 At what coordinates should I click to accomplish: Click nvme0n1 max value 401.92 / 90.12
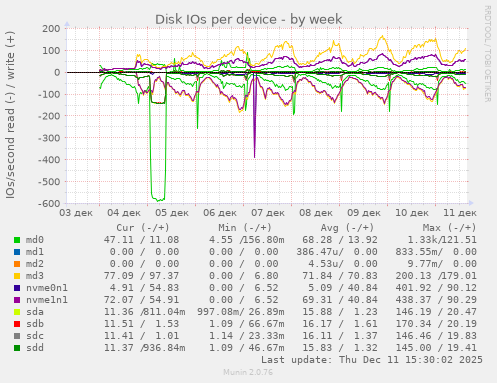coord(436,288)
